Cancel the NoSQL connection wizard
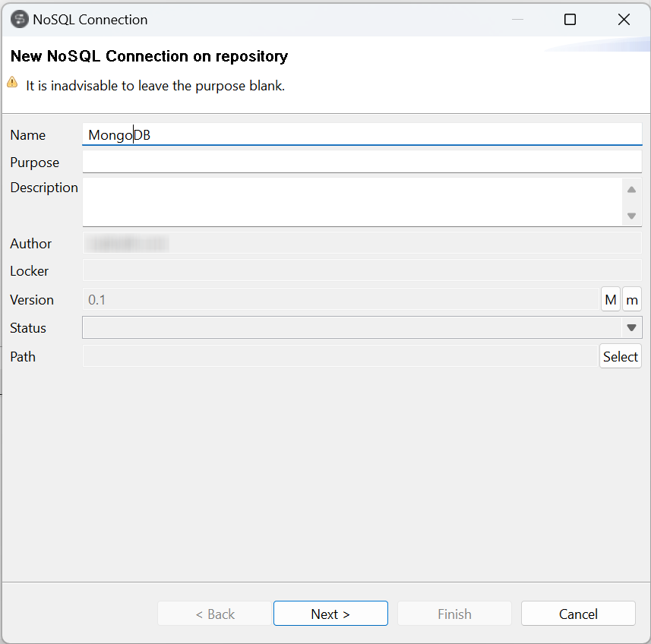Screen dimensions: 651x644 (578, 613)
